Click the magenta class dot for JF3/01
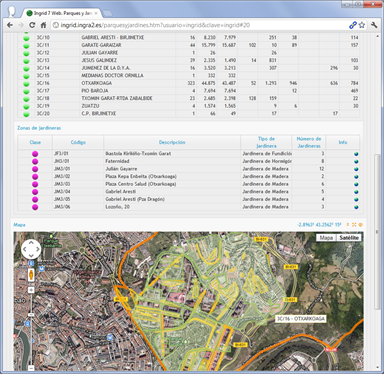384x374 pixels. (35, 154)
